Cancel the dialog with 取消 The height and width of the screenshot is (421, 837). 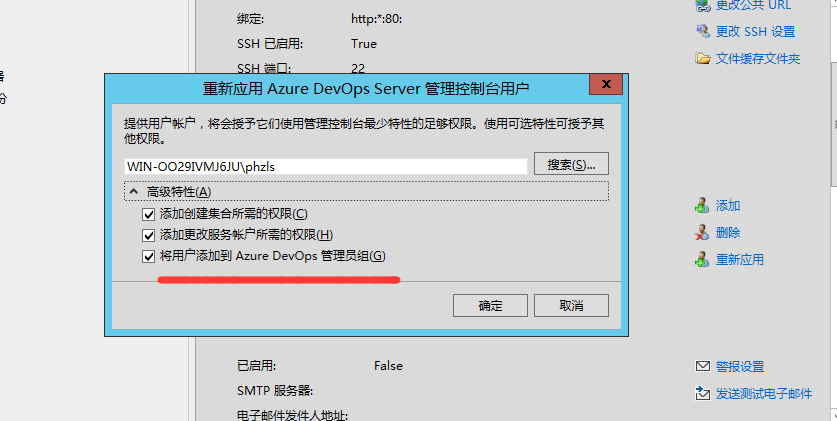tap(571, 305)
